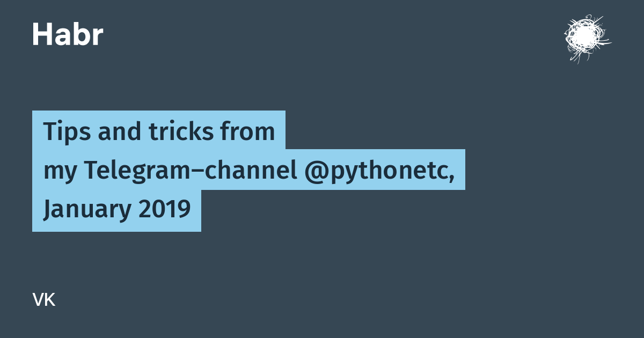Click the white scribble ball icon

tap(587, 39)
